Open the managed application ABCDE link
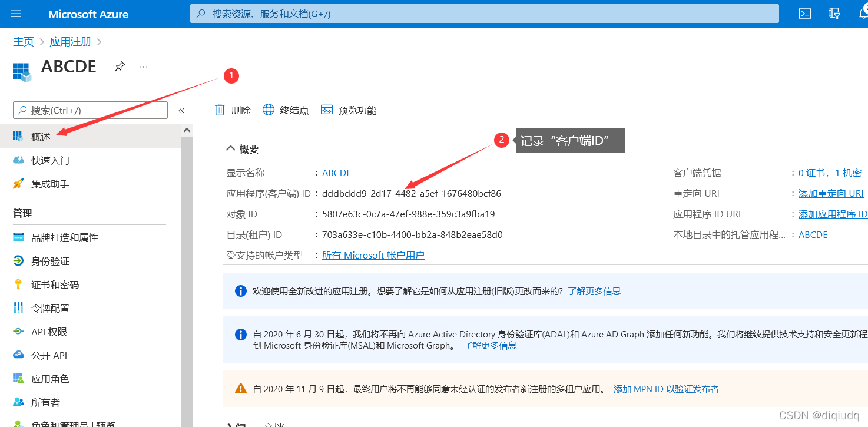Image resolution: width=868 pixels, height=427 pixels. coord(813,235)
